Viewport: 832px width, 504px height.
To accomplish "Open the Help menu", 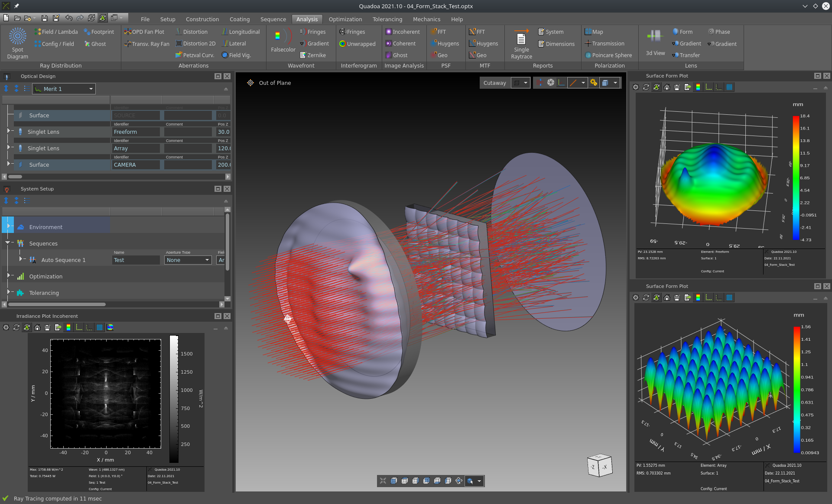I will [x=457, y=19].
